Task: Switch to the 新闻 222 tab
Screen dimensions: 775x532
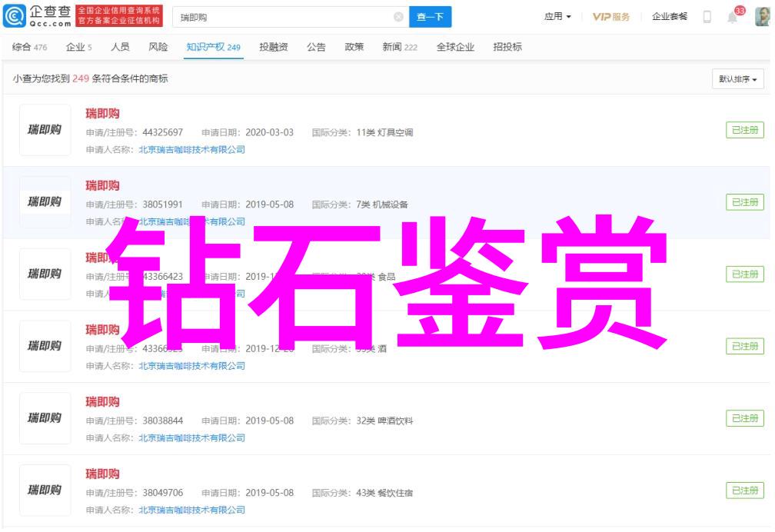Action: tap(400, 47)
